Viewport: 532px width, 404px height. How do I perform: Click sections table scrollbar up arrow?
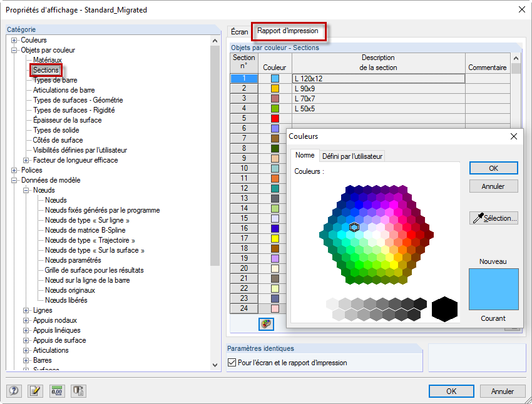516,58
